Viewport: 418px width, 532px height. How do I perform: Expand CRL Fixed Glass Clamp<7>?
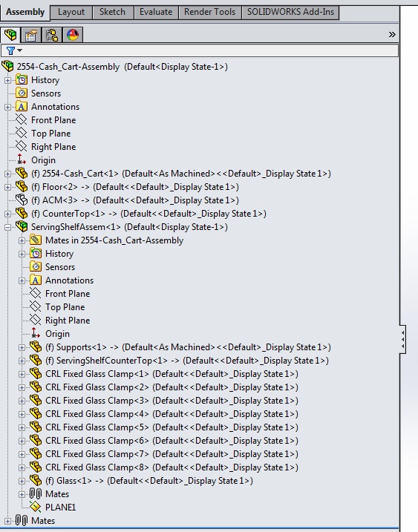(x=22, y=455)
